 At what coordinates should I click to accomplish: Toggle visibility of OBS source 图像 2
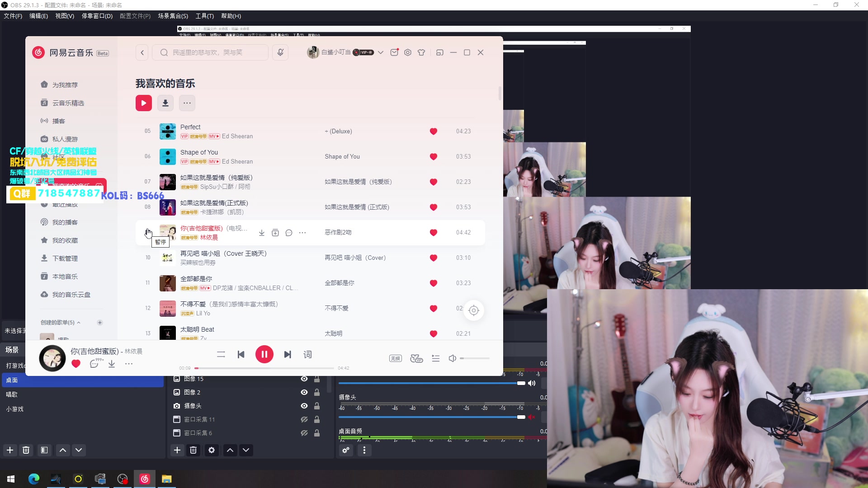pos(304,392)
